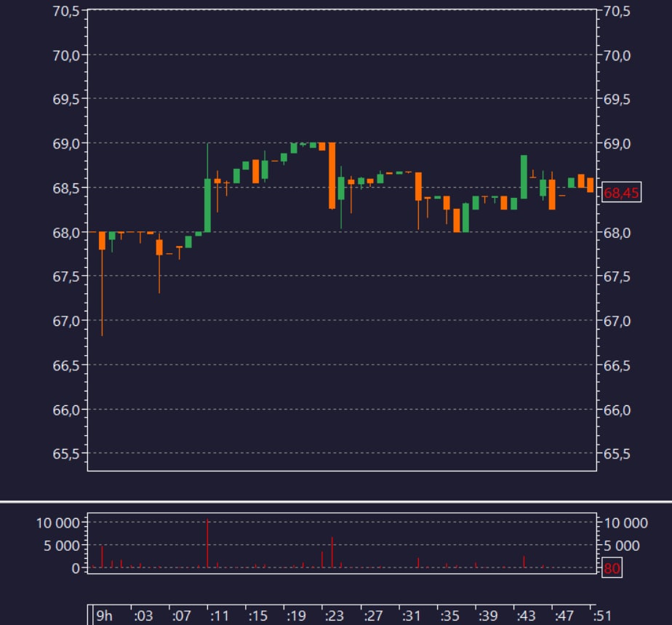The width and height of the screenshot is (672, 625).
Task: Click the red 68,45 current price label
Action: [x=621, y=193]
